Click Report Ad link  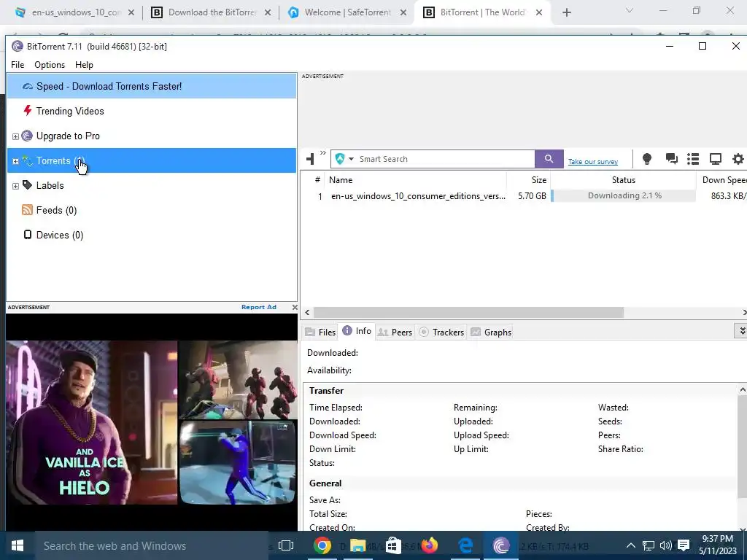259,307
